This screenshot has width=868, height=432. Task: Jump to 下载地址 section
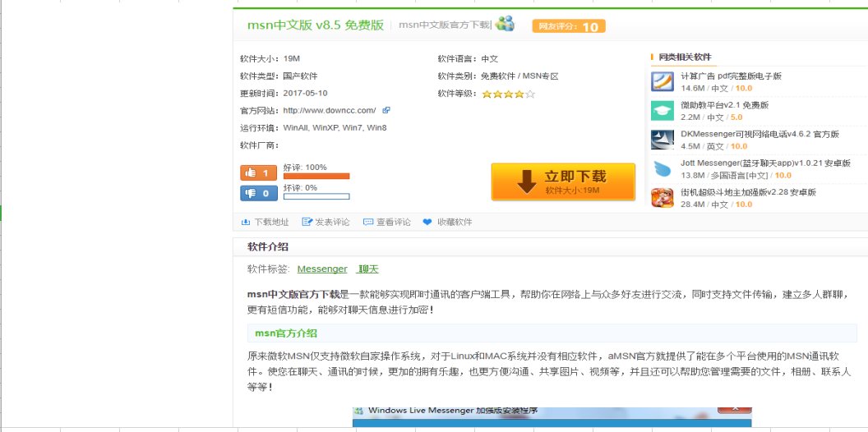coord(271,223)
